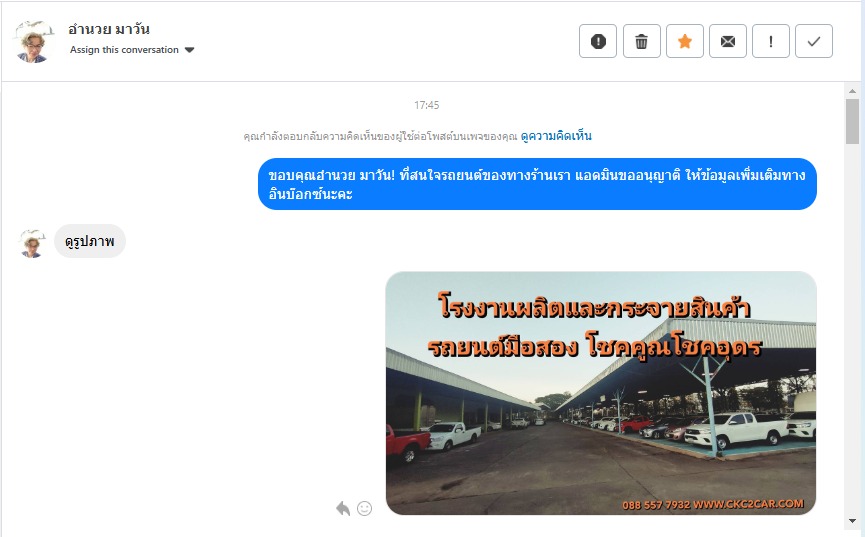The width and height of the screenshot is (865, 537).
Task: Open อำนวย มาวัน's large profile picture
Action: point(34,42)
